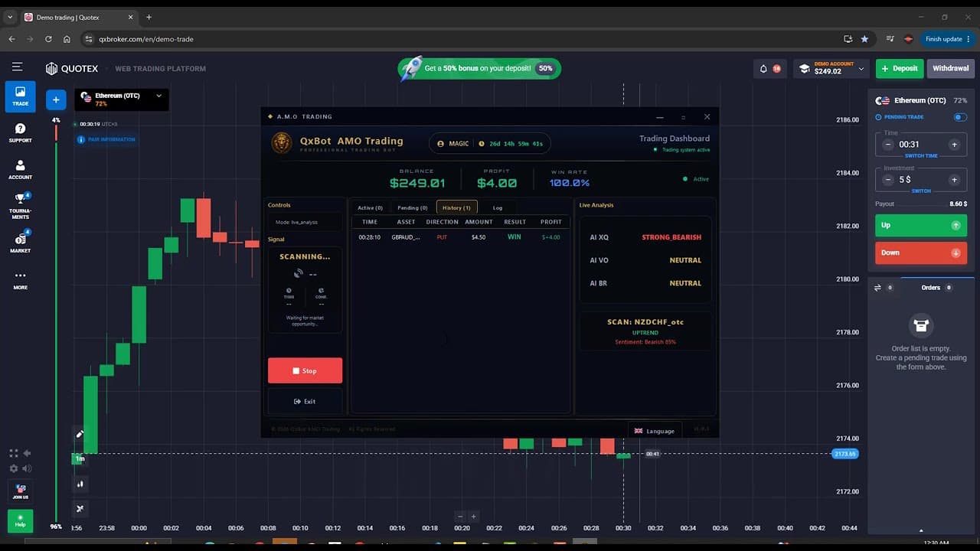
Task: Zoom out the chart with minus
Action: coord(460,517)
